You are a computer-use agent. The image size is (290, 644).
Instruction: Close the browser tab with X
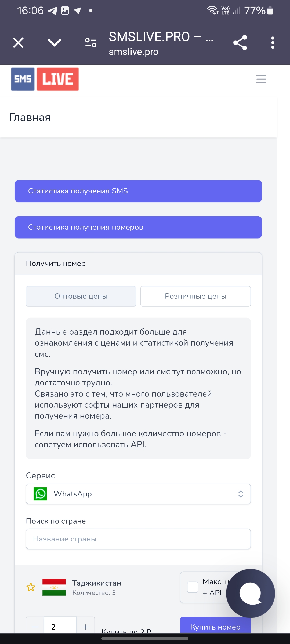point(18,43)
